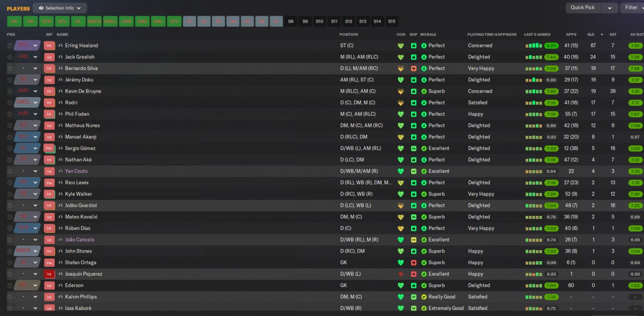Tick the picked checkbox for Kevin De Bruyne

coord(10,91)
